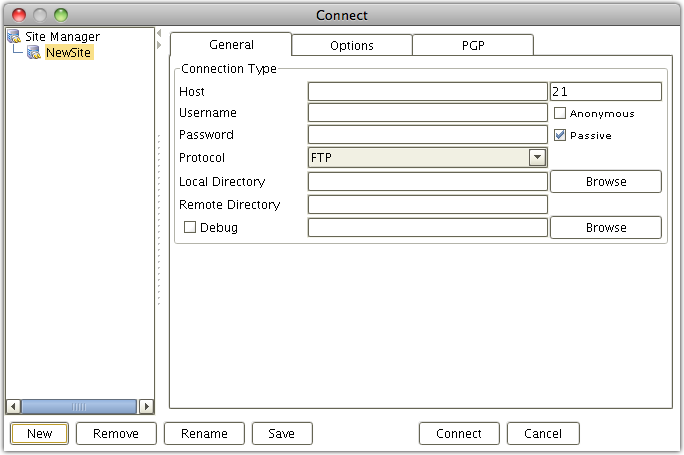Image resolution: width=684 pixels, height=455 pixels.
Task: Click the left arrow of site list scrollbar
Action: point(13,407)
